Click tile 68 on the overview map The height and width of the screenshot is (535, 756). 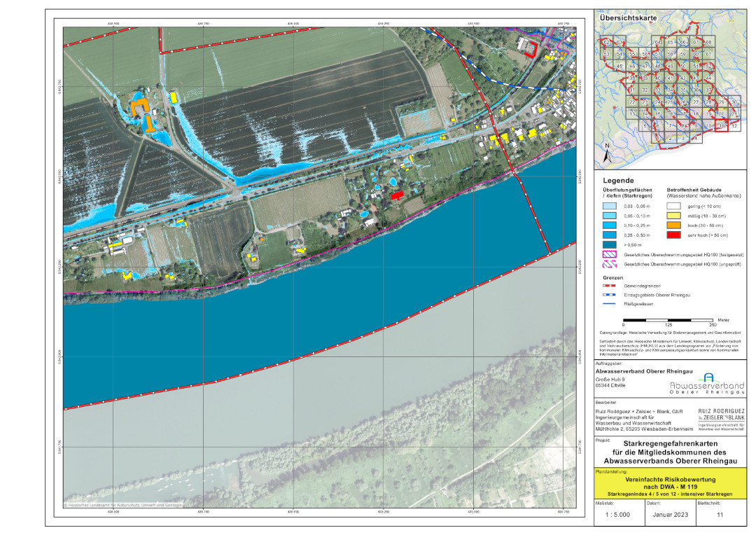708,43
